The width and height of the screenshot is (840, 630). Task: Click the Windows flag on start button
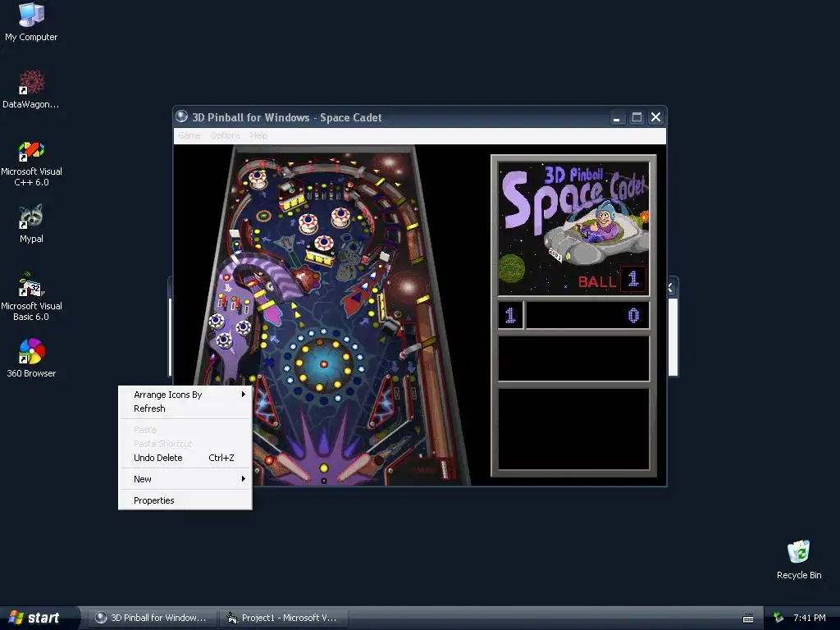pos(16,617)
